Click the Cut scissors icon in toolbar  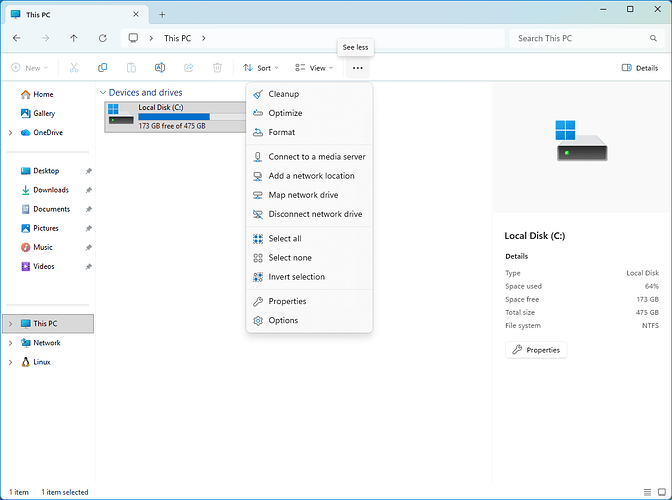tap(74, 68)
